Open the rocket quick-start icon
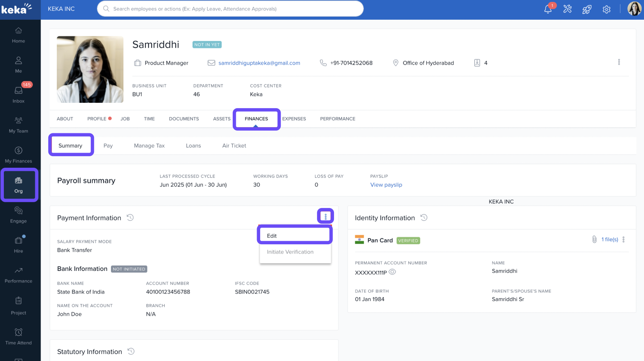This screenshot has height=361, width=644. [586, 9]
